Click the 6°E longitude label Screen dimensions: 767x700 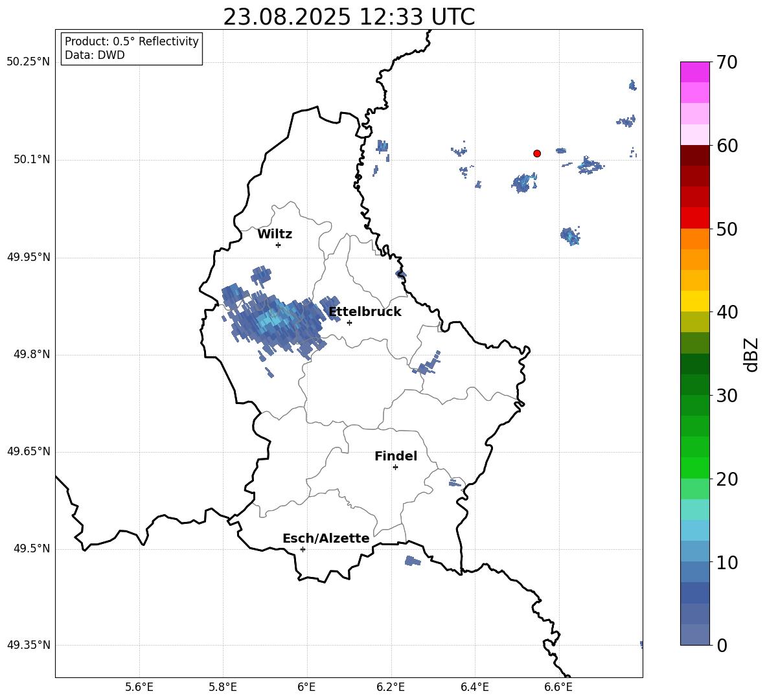tap(306, 687)
